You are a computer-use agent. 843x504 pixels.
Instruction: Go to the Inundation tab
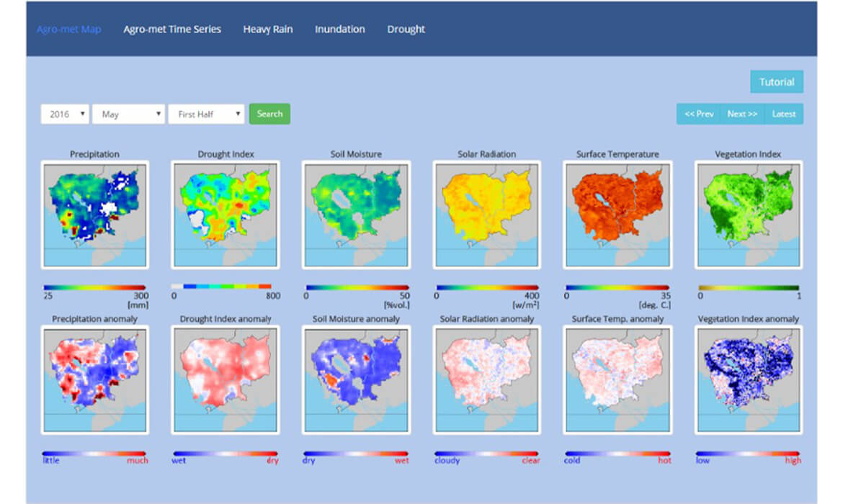pos(339,30)
